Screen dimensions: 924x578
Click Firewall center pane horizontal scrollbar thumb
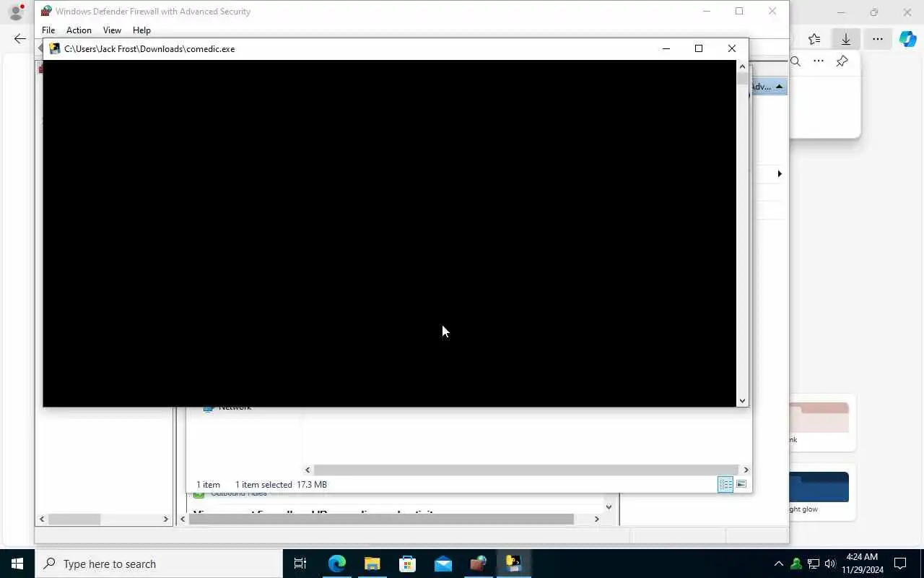381,519
